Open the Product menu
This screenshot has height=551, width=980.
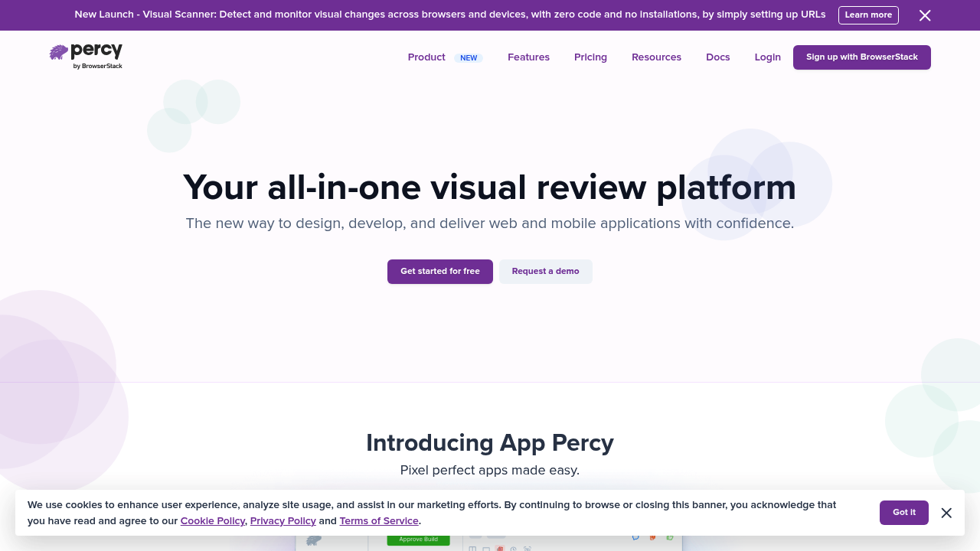click(x=426, y=57)
